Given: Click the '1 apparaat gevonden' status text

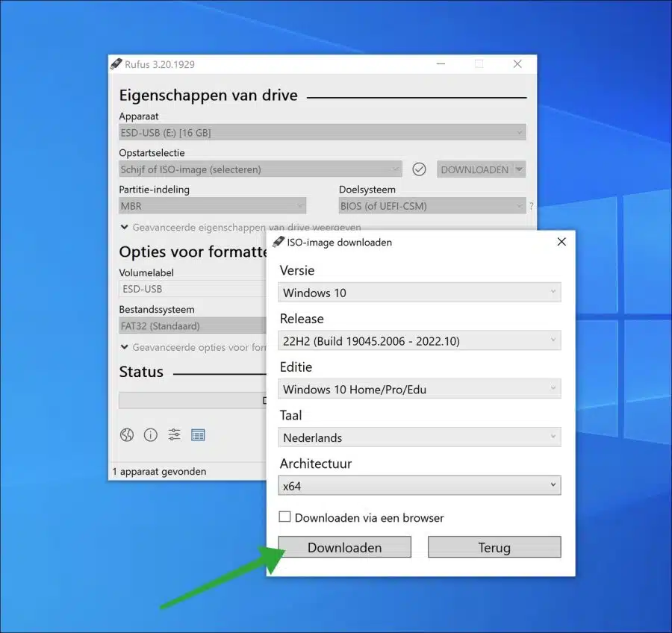Looking at the screenshot, I should [x=159, y=472].
